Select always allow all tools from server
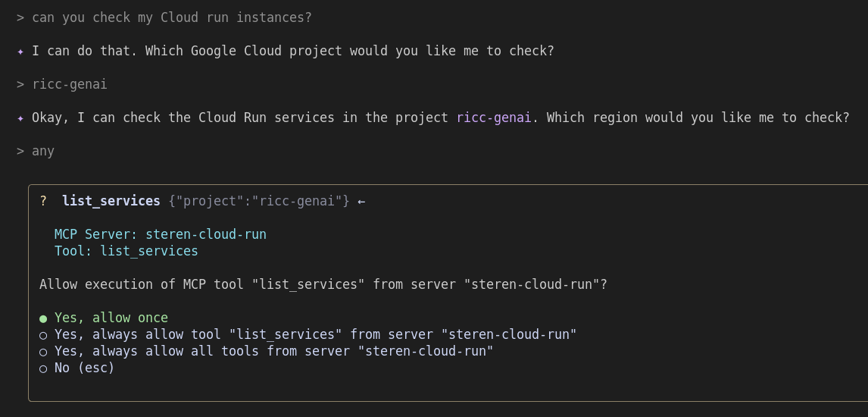 click(273, 351)
